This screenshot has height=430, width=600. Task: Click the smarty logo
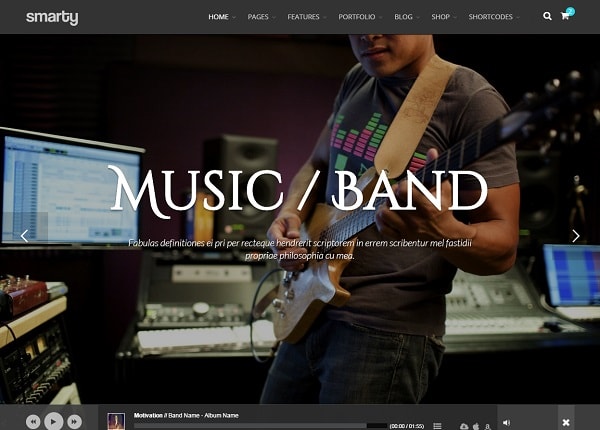click(51, 17)
